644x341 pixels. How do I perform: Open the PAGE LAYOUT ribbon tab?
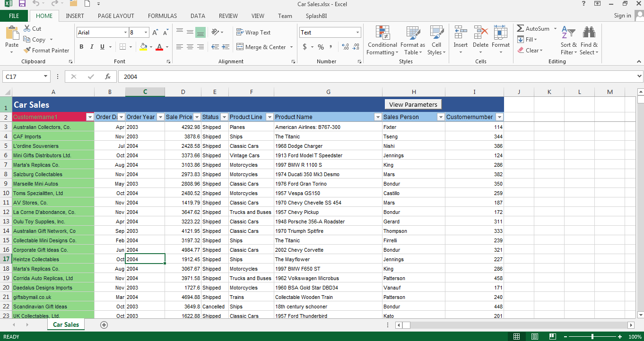pos(116,16)
